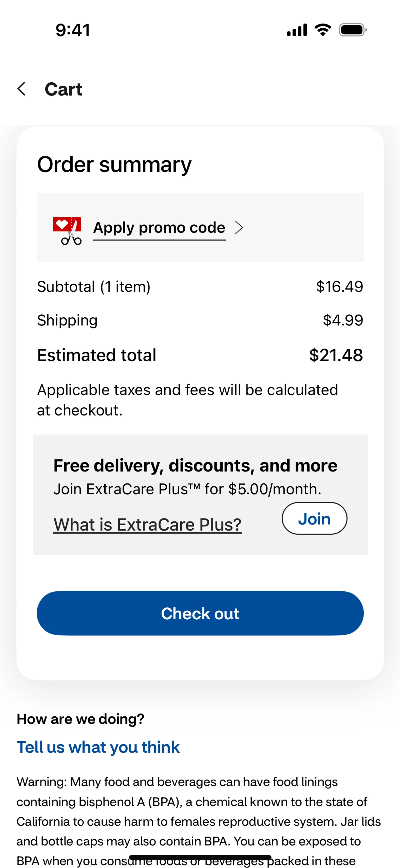
Task: Tap the Wi-Fi icon in status bar
Action: click(x=322, y=30)
